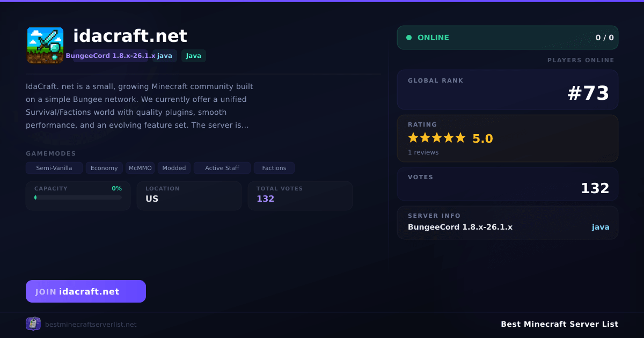Select the McMMO gamemode tag
The width and height of the screenshot is (644, 338).
pos(140,168)
